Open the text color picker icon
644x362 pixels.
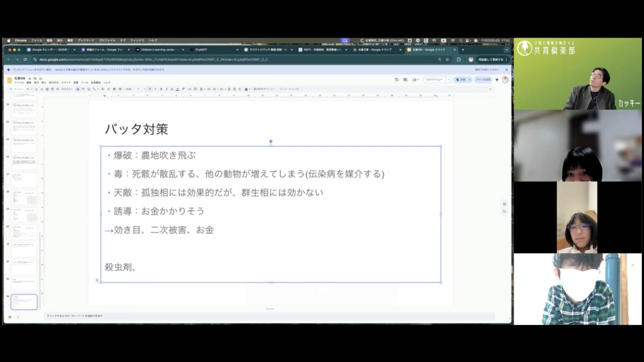(177, 89)
